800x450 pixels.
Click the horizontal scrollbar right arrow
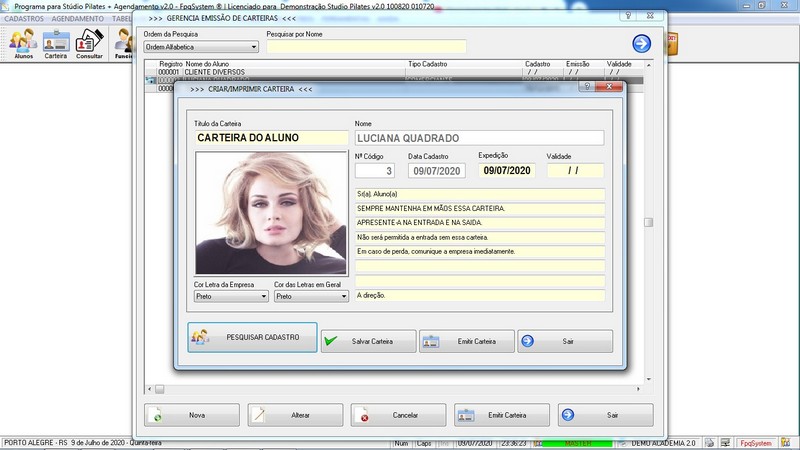pyautogui.click(x=638, y=389)
